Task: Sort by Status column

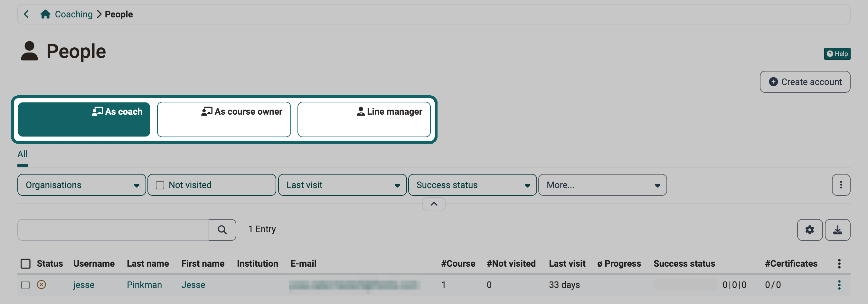Action: 50,263
